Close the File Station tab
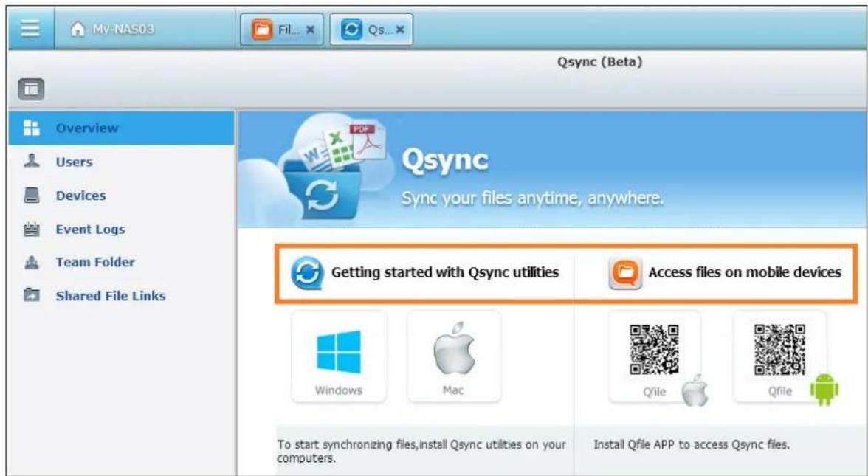The height and width of the screenshot is (476, 868). [x=311, y=30]
